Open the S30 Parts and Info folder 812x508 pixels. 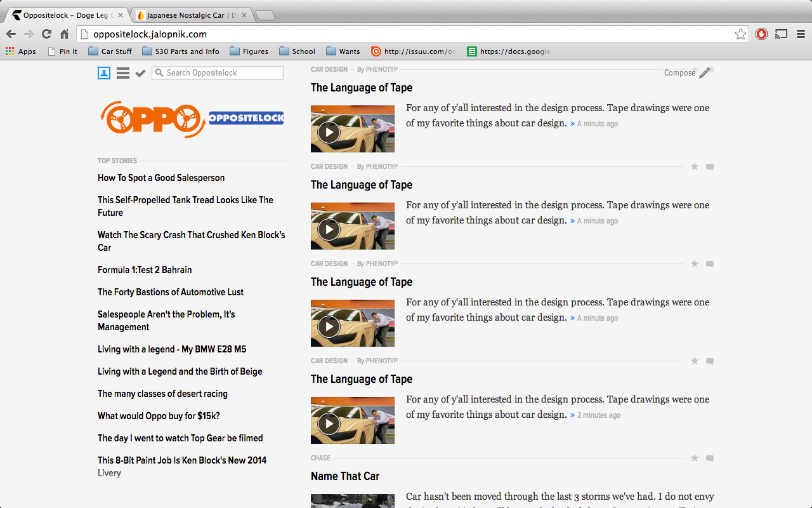pos(181,51)
